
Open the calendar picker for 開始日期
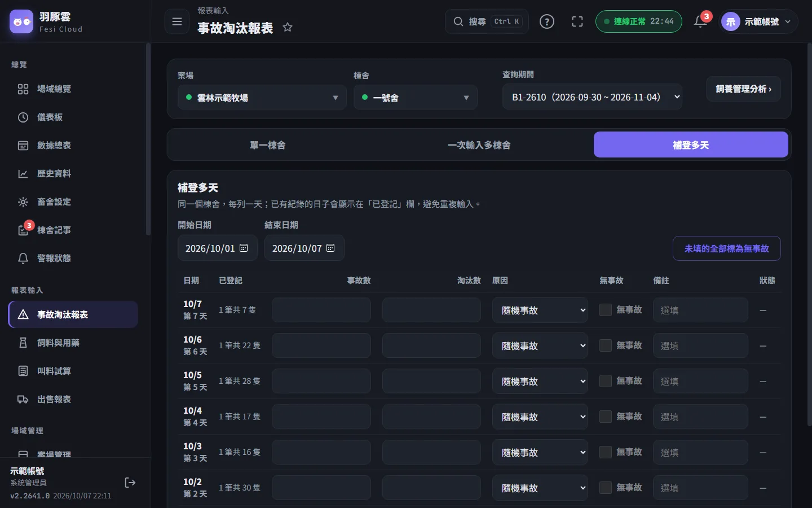click(x=244, y=248)
